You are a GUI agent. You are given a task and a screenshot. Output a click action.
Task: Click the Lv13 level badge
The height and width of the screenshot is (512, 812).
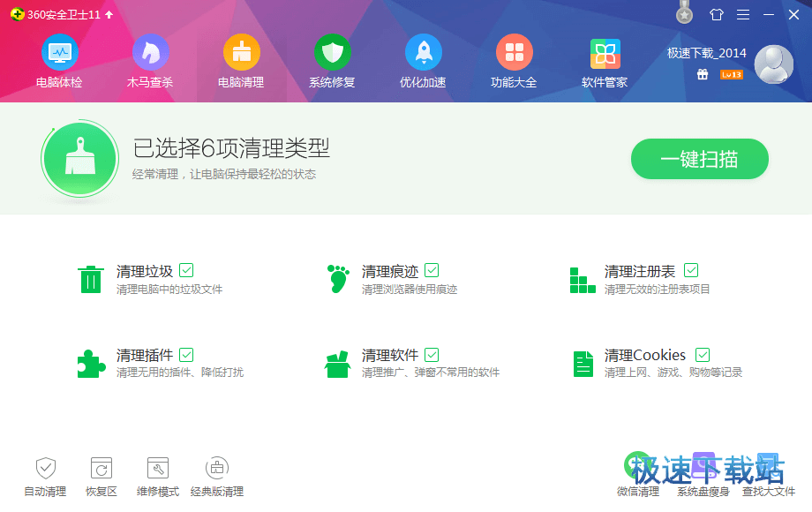pos(731,74)
